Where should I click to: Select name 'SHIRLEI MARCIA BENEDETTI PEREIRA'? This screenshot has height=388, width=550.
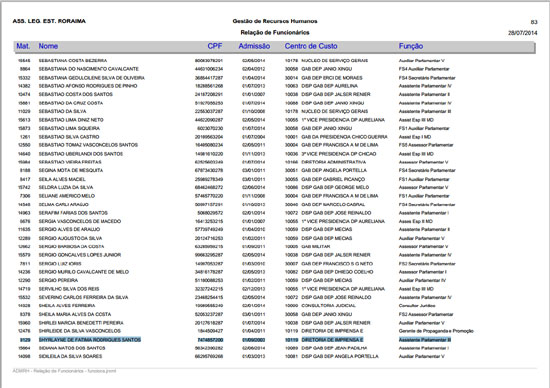[x=81, y=323]
